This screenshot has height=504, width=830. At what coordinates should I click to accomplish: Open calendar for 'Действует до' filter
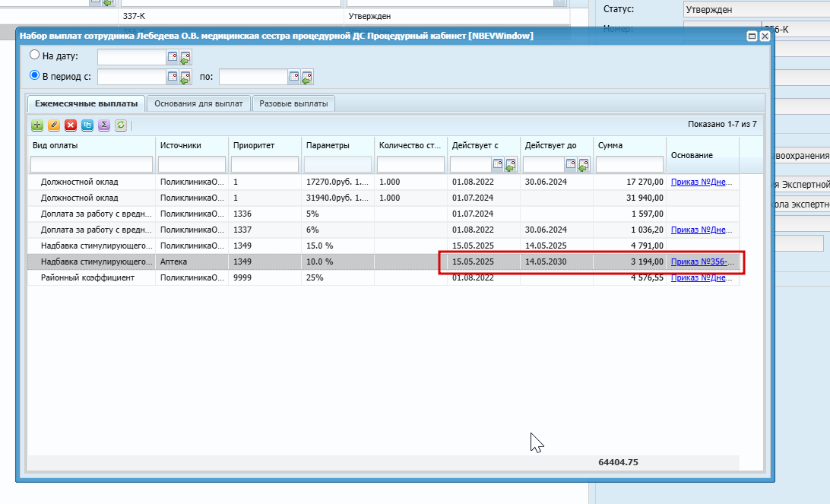[x=571, y=164]
